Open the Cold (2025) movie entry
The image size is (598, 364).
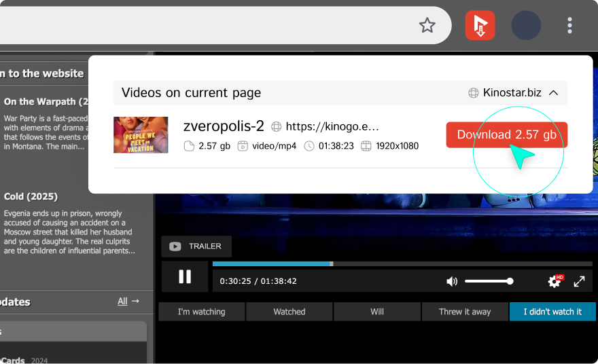click(x=31, y=196)
